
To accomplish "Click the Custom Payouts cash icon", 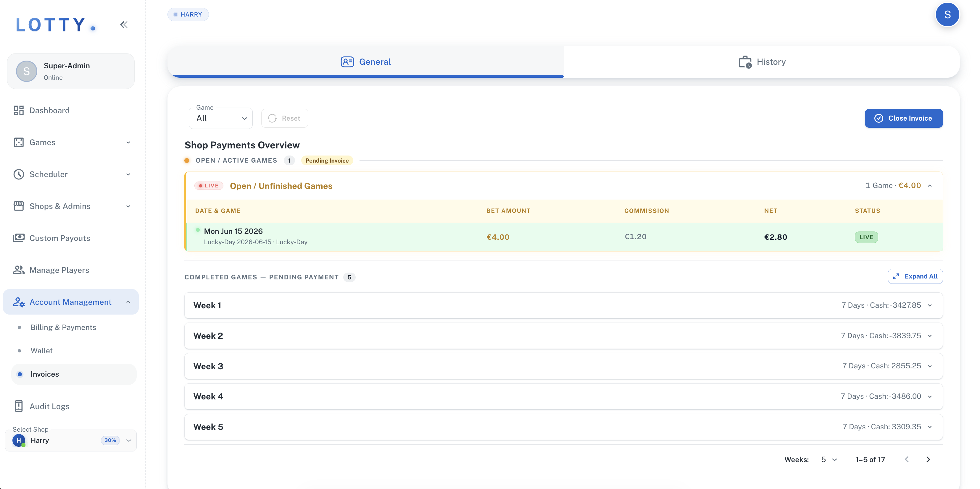I will pos(19,238).
